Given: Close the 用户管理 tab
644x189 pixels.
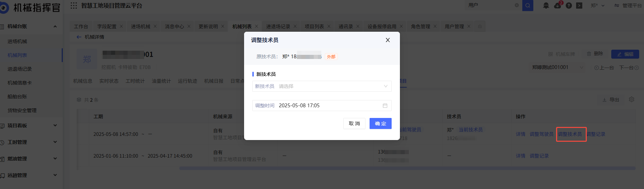Looking at the screenshot, I should click(x=469, y=26).
